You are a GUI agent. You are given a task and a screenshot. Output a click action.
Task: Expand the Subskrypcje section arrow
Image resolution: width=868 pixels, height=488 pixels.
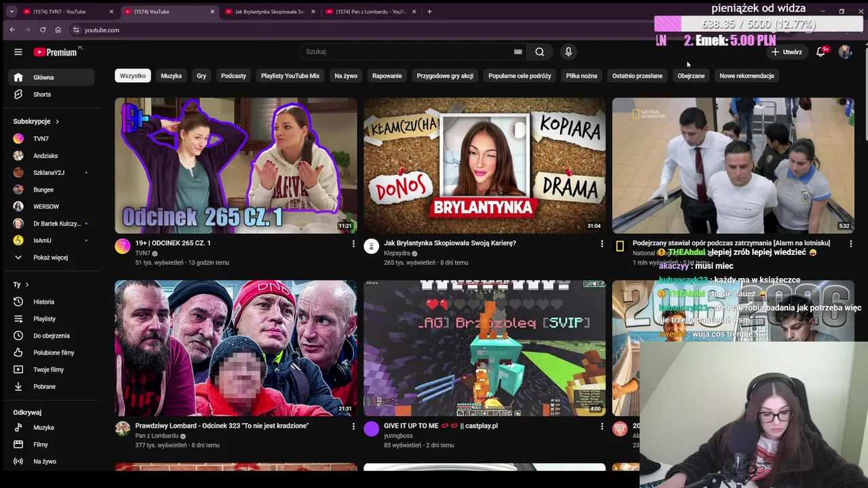coord(57,121)
